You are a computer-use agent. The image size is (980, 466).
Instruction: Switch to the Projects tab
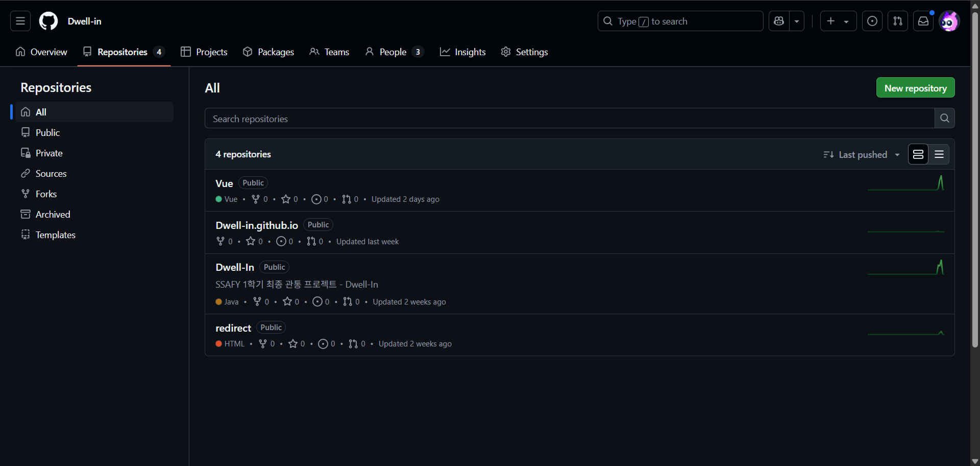point(204,52)
